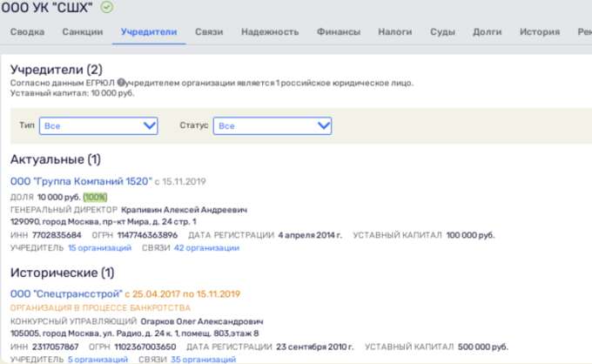Image resolution: width=592 pixels, height=364 pixels.
Task: Click the bankruptcy status warning text
Action: point(100,307)
